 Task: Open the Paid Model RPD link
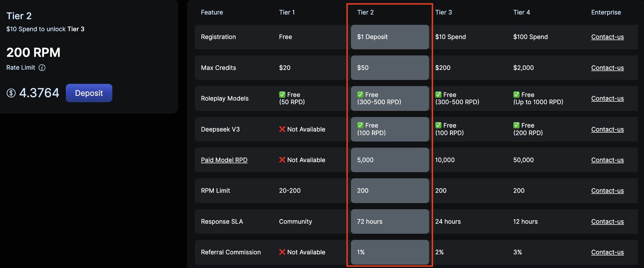click(224, 160)
